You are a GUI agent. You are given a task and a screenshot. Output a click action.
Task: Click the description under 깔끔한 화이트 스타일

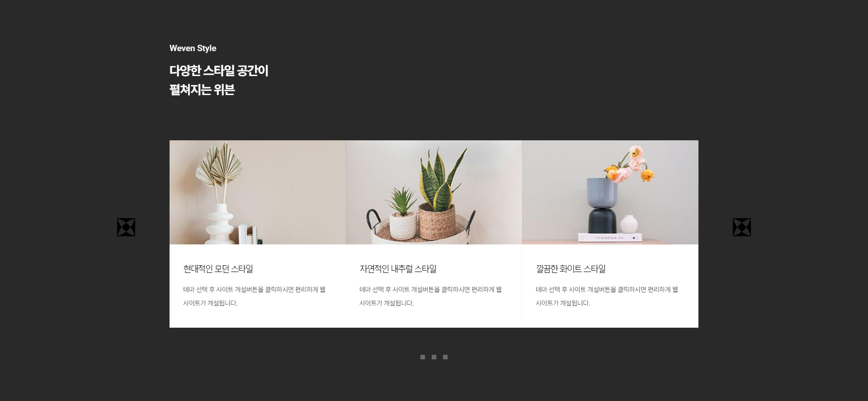tap(607, 296)
